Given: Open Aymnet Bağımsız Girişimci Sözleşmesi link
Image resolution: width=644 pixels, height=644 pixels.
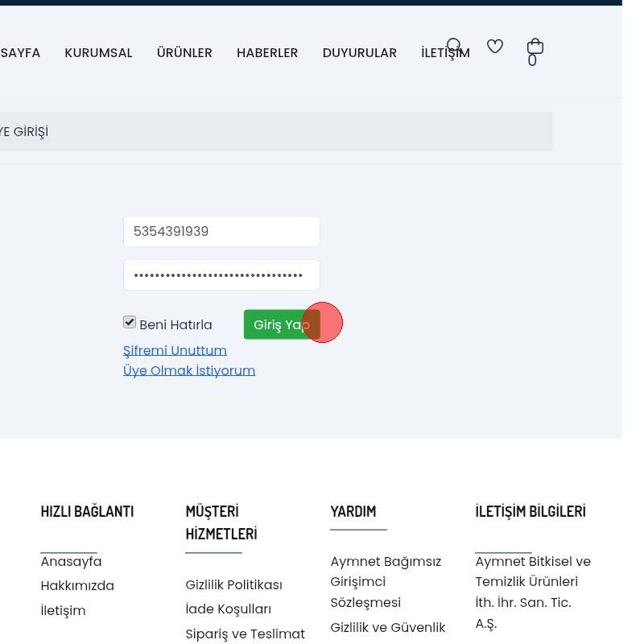Looking at the screenshot, I should (386, 582).
